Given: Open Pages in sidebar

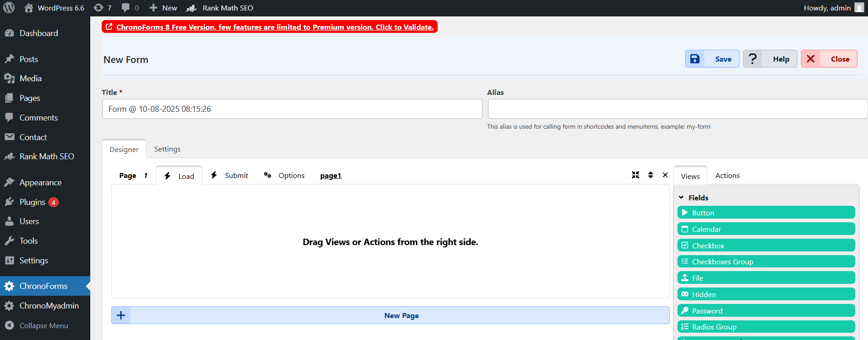Looking at the screenshot, I should click(x=45, y=98).
